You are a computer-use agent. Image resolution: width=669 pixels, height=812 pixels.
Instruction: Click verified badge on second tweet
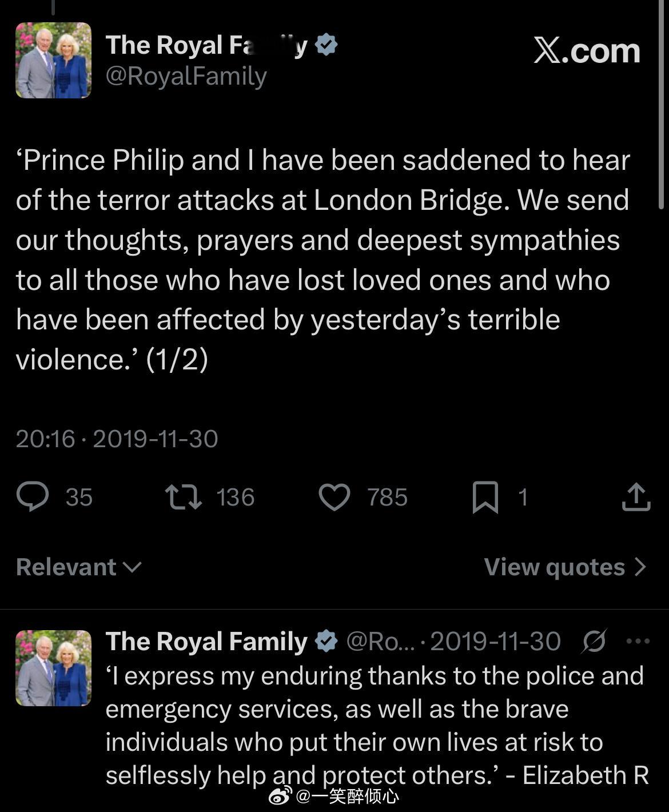pyautogui.click(x=326, y=641)
